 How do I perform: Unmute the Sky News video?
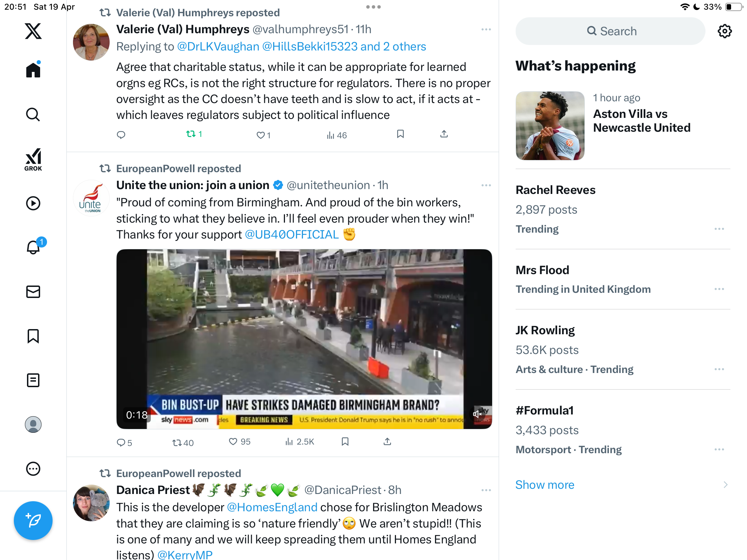point(478,414)
